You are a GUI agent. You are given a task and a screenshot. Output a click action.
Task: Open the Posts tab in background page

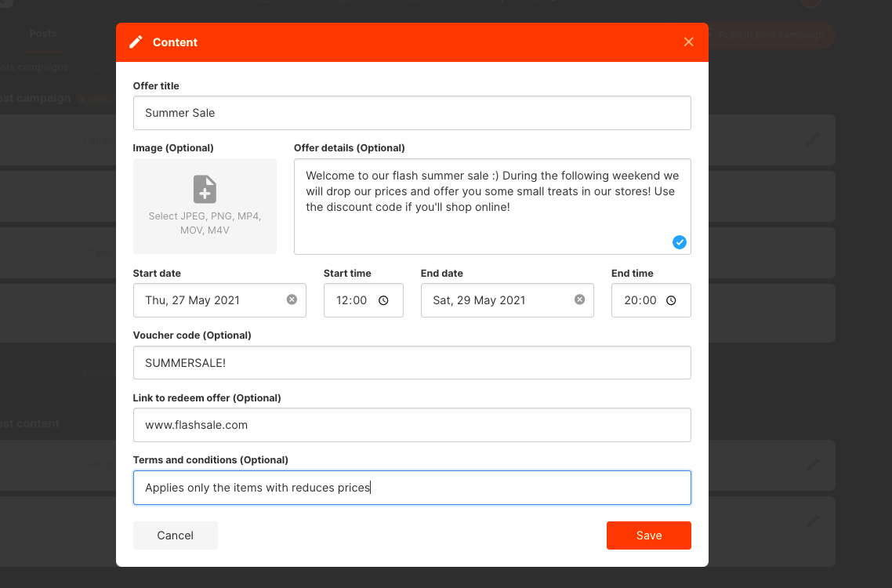(43, 34)
